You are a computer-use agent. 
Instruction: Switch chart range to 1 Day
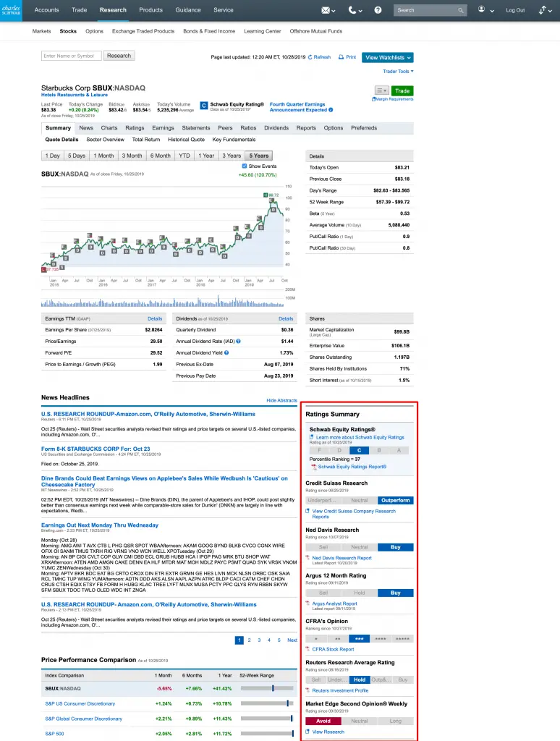(x=53, y=156)
